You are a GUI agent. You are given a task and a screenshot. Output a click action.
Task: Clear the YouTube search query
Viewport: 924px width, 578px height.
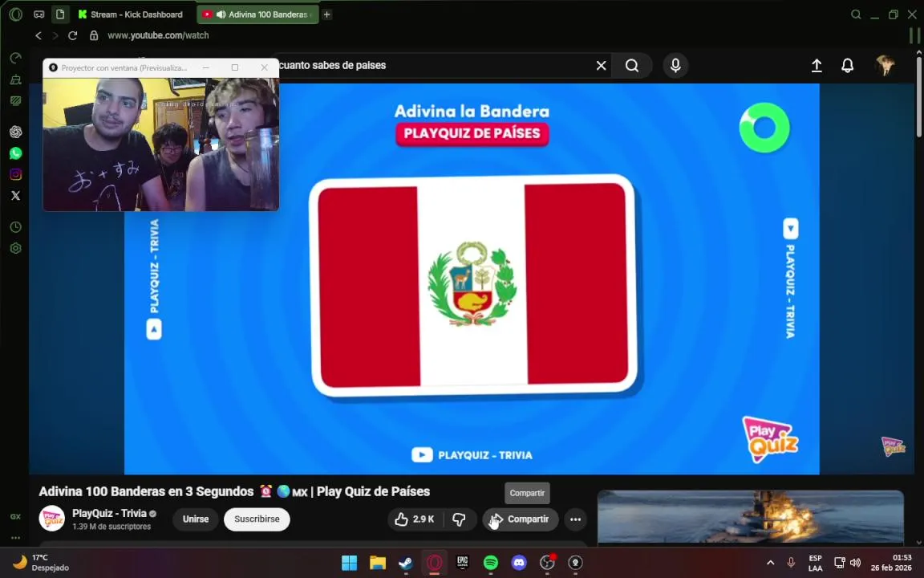coord(601,66)
